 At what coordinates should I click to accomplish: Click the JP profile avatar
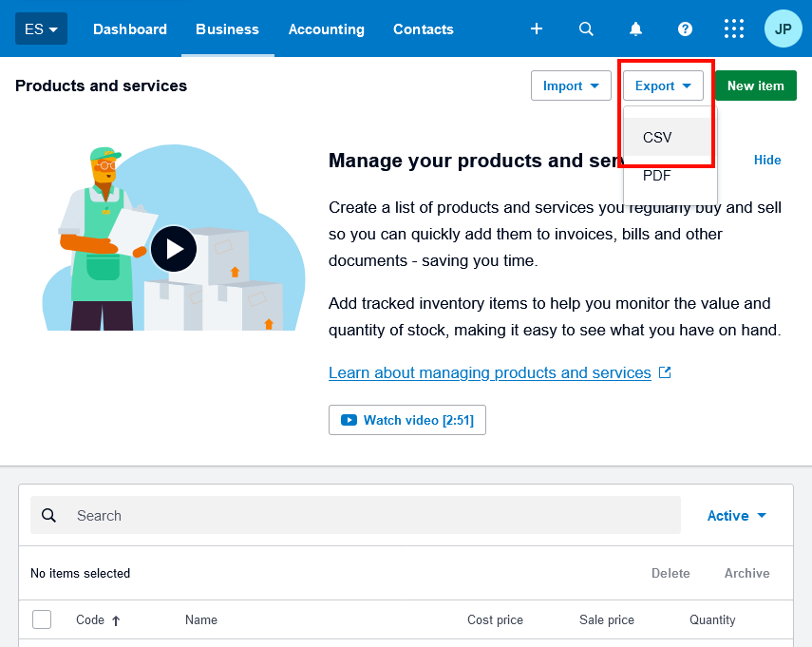pos(783,29)
